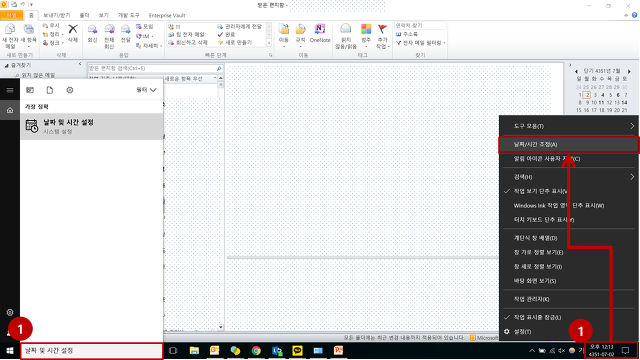The image size is (640, 360).
Task: Collapse navigation pane arrow
Action: (80, 64)
